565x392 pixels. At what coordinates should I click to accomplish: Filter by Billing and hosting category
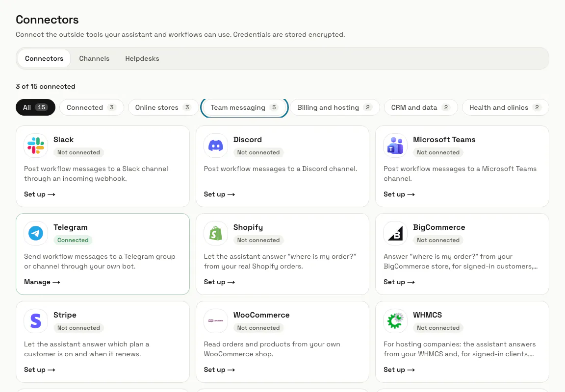pos(335,107)
